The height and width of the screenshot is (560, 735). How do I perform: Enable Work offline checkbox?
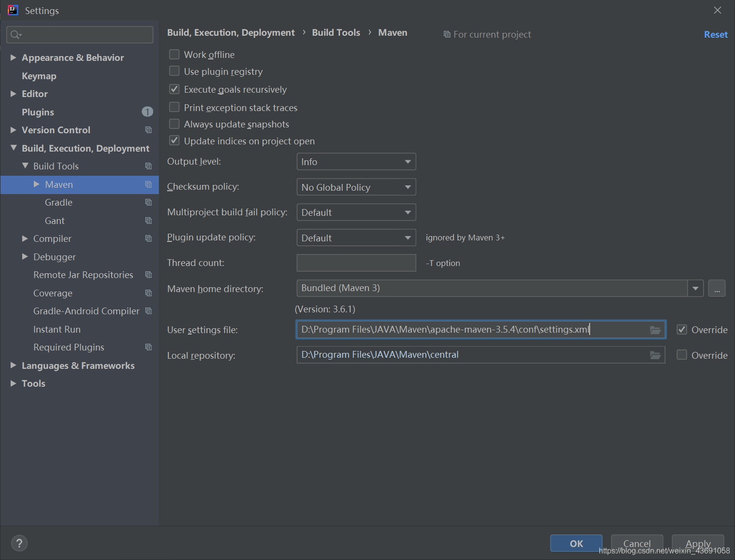174,54
